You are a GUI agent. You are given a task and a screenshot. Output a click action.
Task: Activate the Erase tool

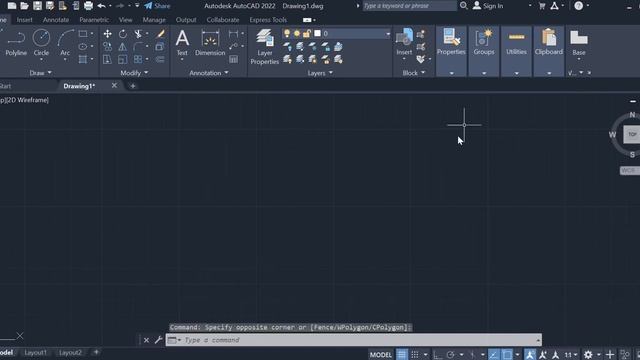coord(160,34)
